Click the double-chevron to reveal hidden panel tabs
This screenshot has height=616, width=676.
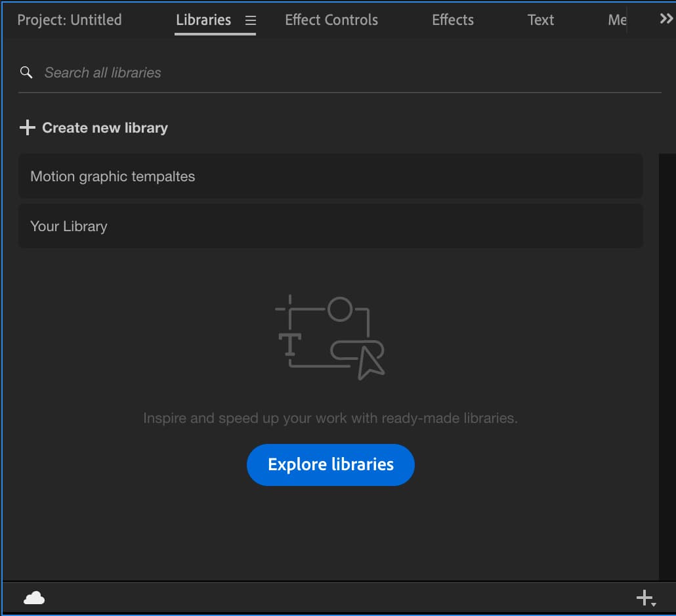point(665,18)
